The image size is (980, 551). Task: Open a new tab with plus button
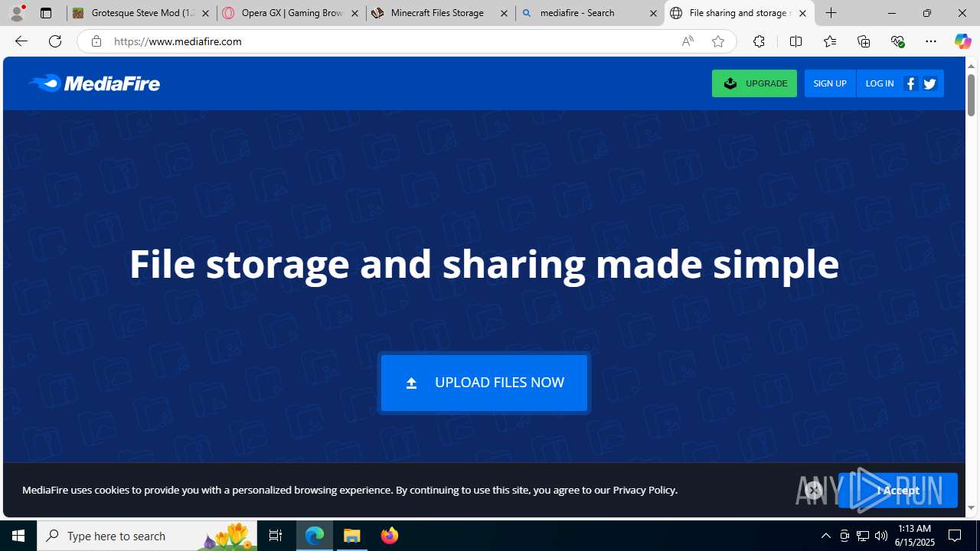pyautogui.click(x=831, y=13)
